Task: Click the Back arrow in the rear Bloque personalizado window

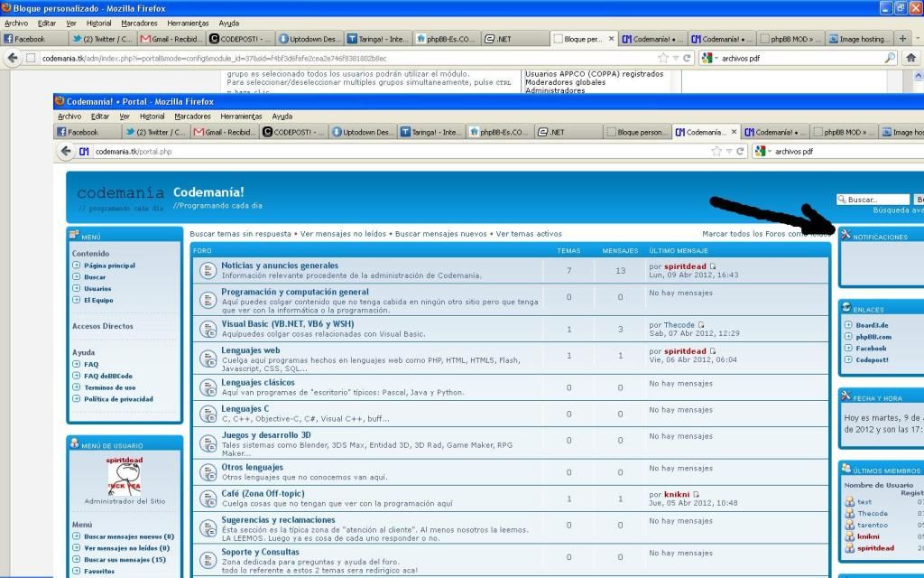Action: pos(13,58)
